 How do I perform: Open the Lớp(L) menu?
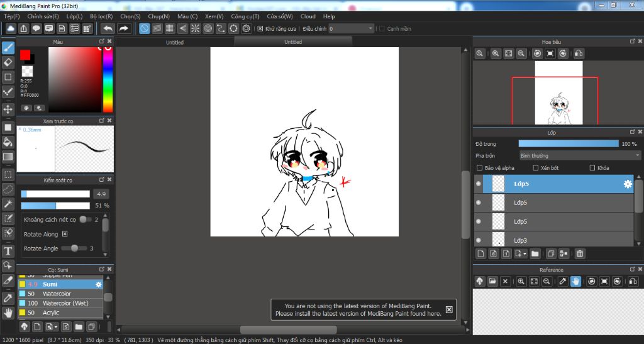[74, 16]
